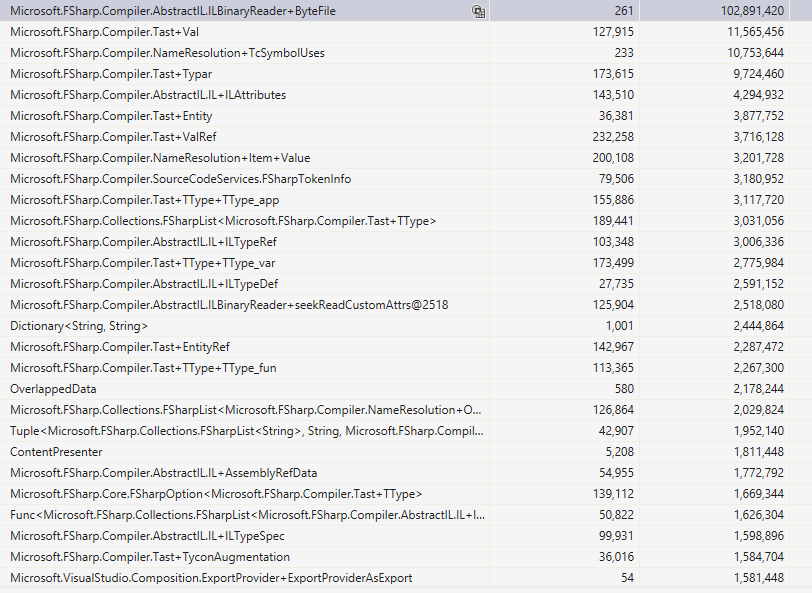
Task: Select the ILBinaryReader+ByteFile type row
Action: click(406, 11)
